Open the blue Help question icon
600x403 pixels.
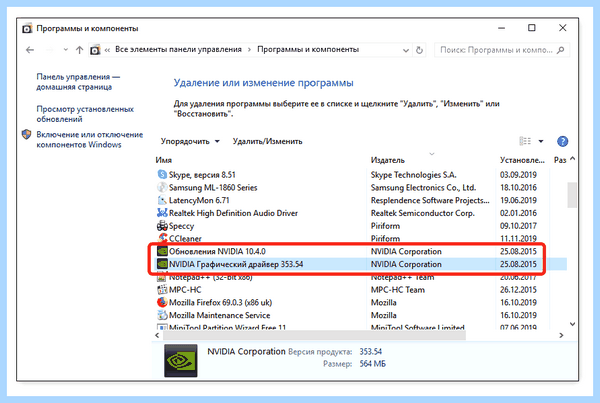[x=562, y=141]
